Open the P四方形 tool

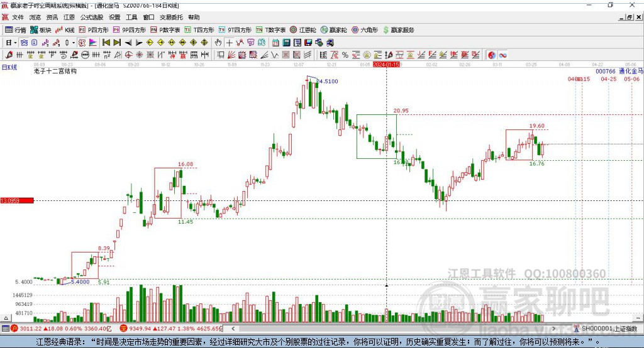coord(94,30)
